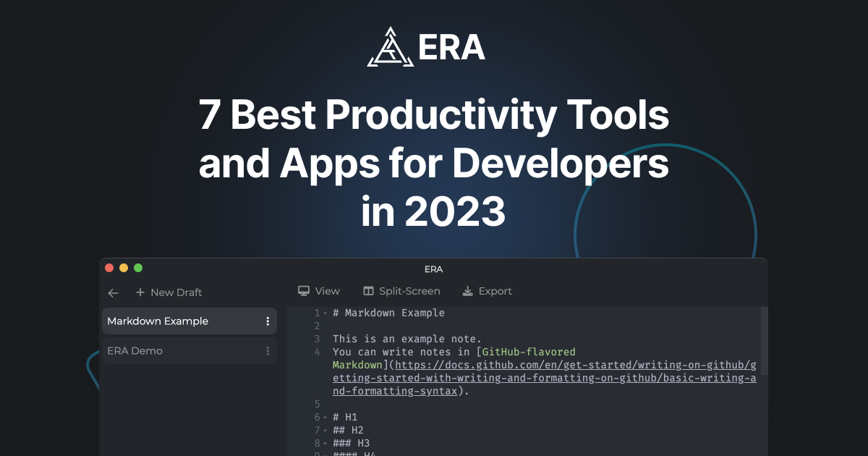
Task: Click line number 5 in the gutter
Action: [x=317, y=403]
